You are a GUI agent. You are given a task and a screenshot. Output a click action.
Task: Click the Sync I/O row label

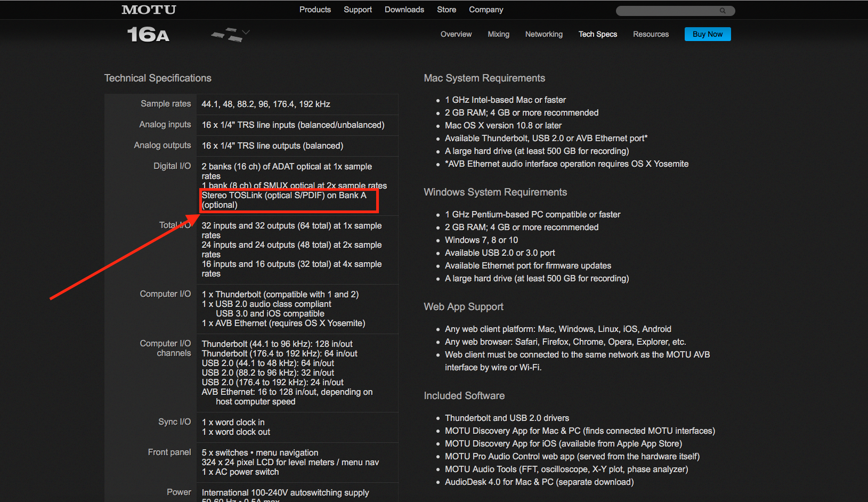[x=174, y=422]
